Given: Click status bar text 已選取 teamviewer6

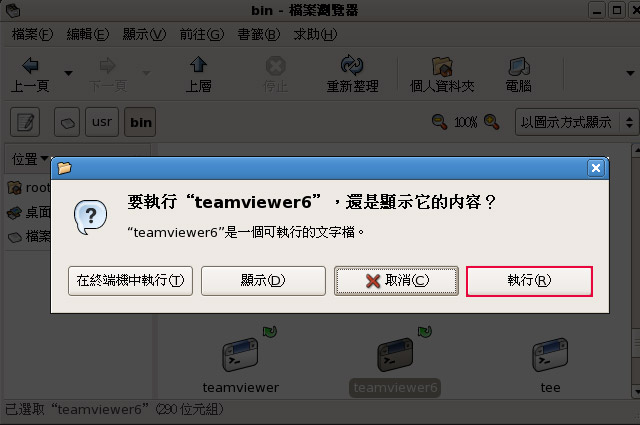Looking at the screenshot, I should [x=114, y=409].
